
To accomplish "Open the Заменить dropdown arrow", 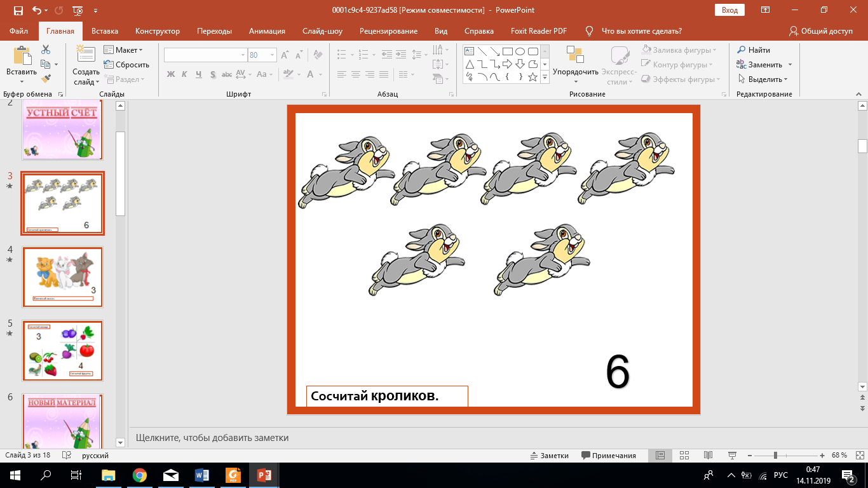I will [x=790, y=65].
